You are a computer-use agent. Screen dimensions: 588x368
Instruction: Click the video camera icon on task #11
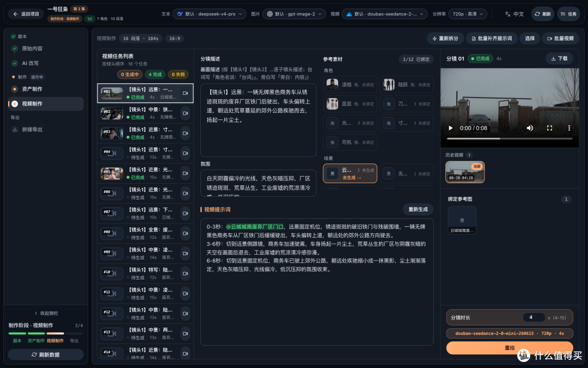pyautogui.click(x=185, y=293)
